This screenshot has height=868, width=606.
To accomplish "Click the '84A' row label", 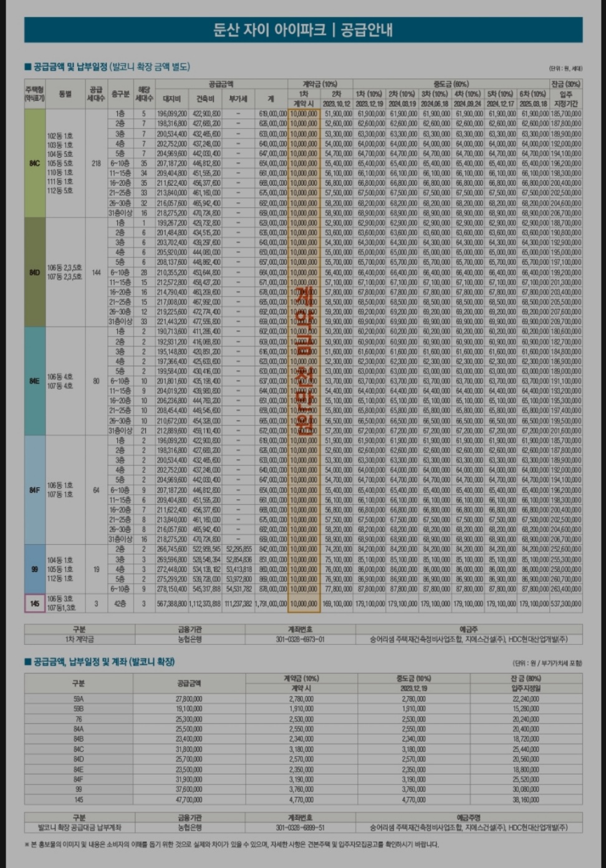I will [x=79, y=729].
